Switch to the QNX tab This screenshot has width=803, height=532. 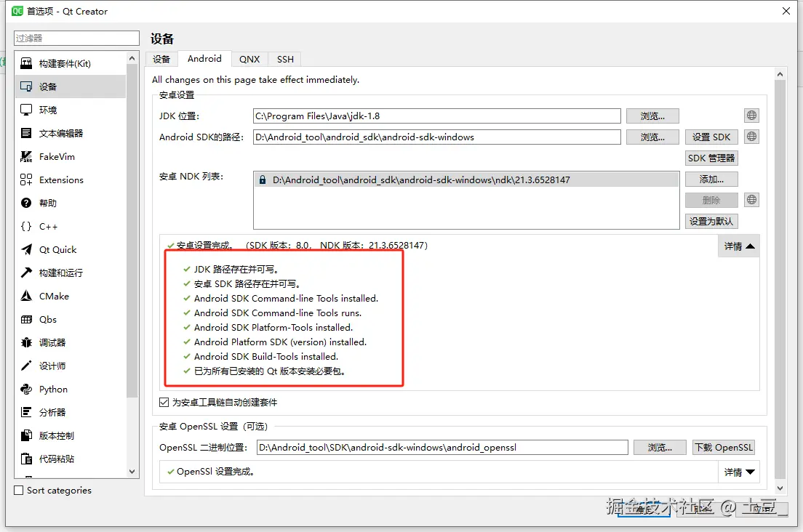[249, 60]
